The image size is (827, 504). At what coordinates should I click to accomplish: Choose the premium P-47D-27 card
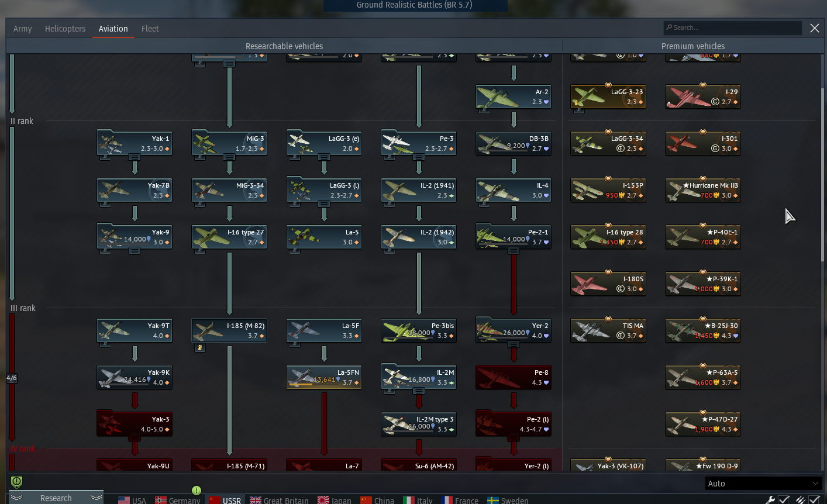click(703, 424)
